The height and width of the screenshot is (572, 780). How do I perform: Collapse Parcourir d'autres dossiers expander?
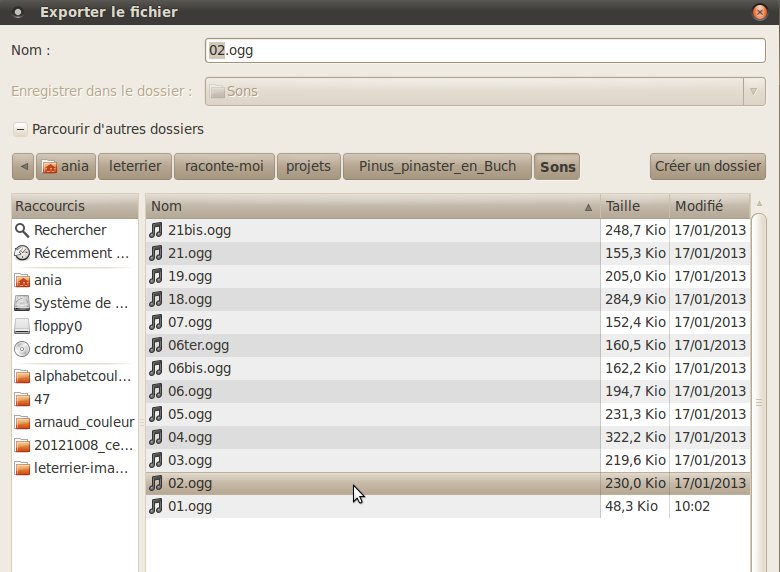(20, 129)
